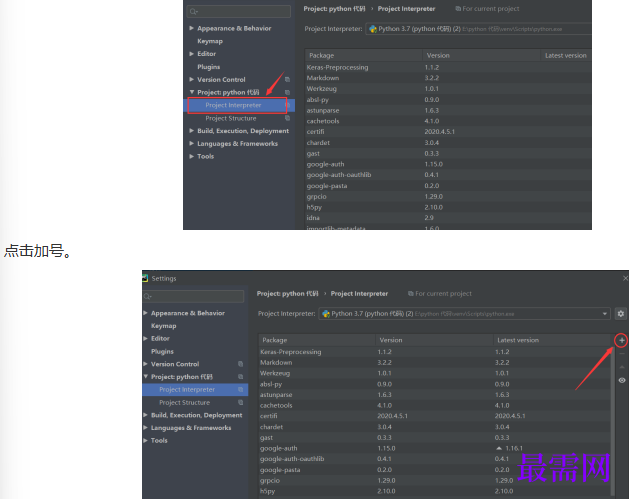Collapse Project: python arrow in lower Settings window
This screenshot has width=629, height=499.
coord(145,377)
